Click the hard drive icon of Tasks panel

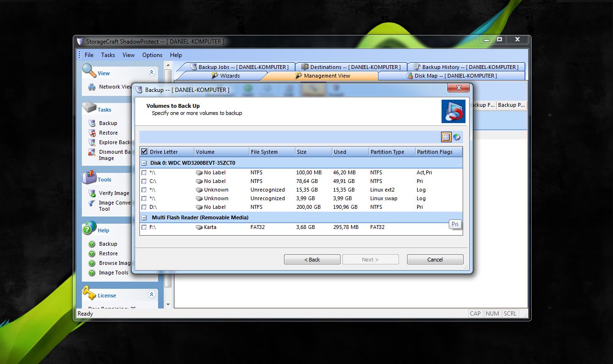click(90, 108)
